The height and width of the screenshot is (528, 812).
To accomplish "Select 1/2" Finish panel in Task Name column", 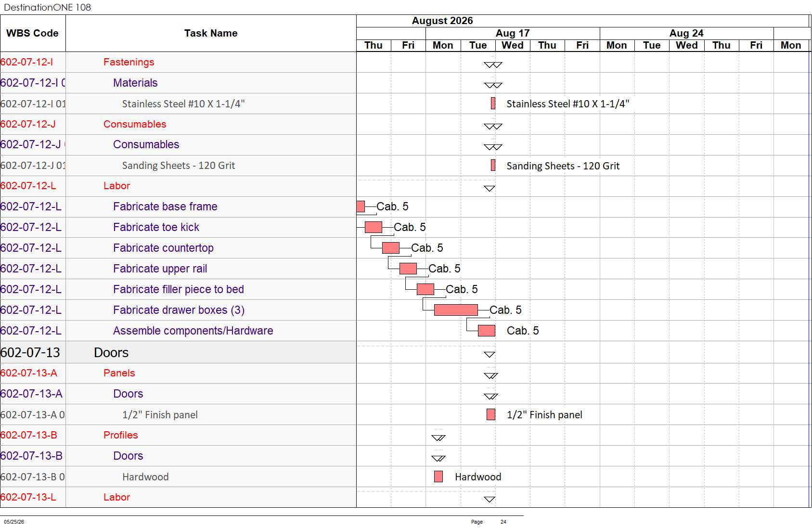I will coord(160,415).
